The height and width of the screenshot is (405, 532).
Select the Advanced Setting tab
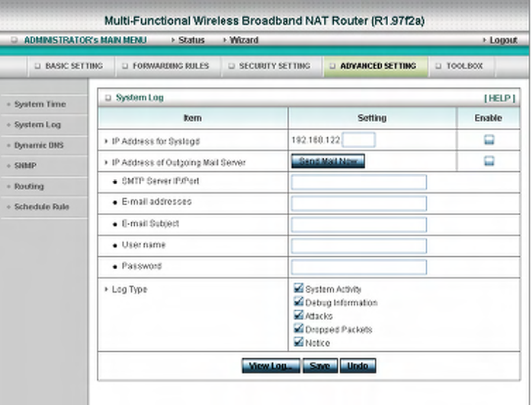point(375,66)
